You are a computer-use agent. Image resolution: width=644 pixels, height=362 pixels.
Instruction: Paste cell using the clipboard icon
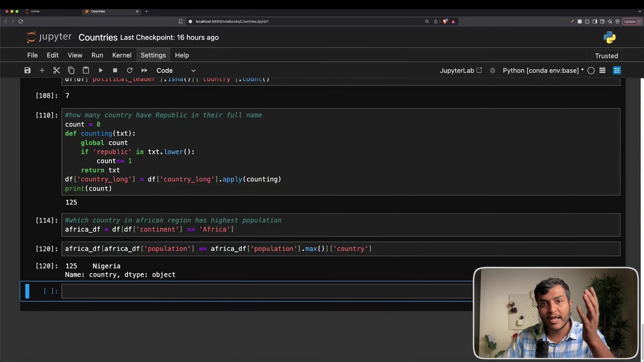(85, 70)
